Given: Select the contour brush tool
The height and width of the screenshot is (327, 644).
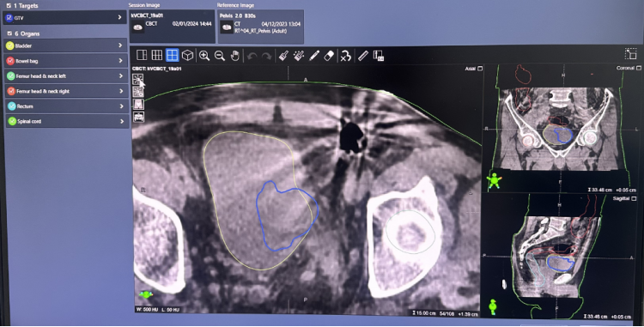Looking at the screenshot, I should (x=283, y=56).
